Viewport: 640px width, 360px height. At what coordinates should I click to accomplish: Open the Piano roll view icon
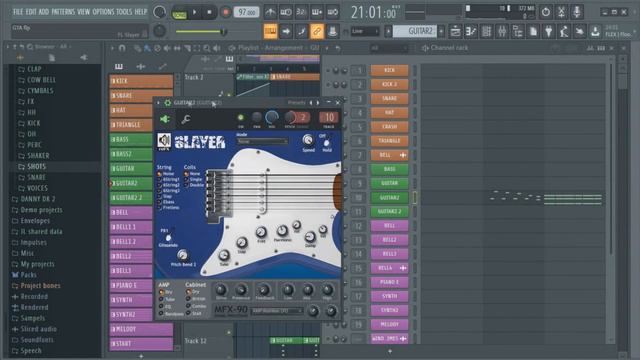[x=471, y=31]
